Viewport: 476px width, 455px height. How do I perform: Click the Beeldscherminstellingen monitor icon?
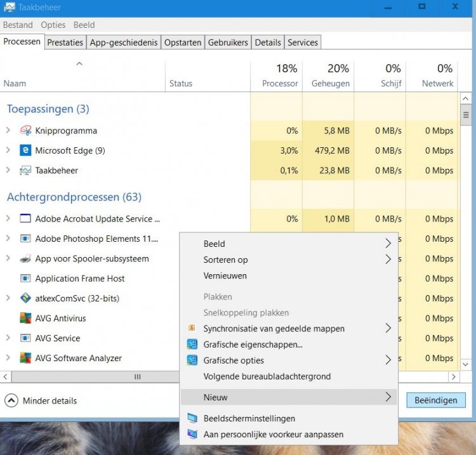[192, 419]
